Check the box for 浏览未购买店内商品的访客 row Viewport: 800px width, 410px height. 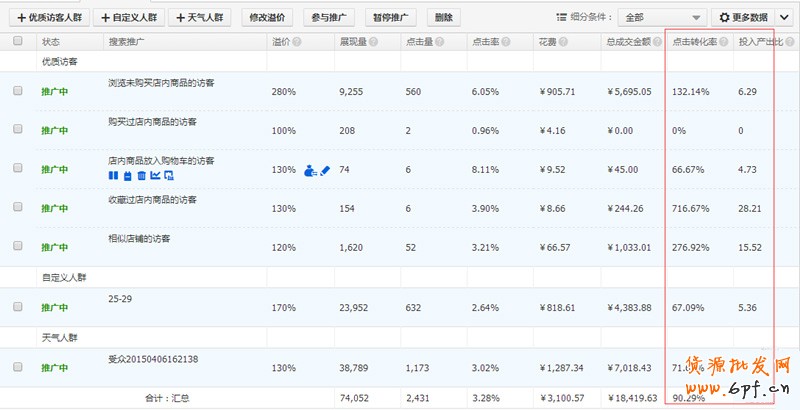pyautogui.click(x=17, y=91)
